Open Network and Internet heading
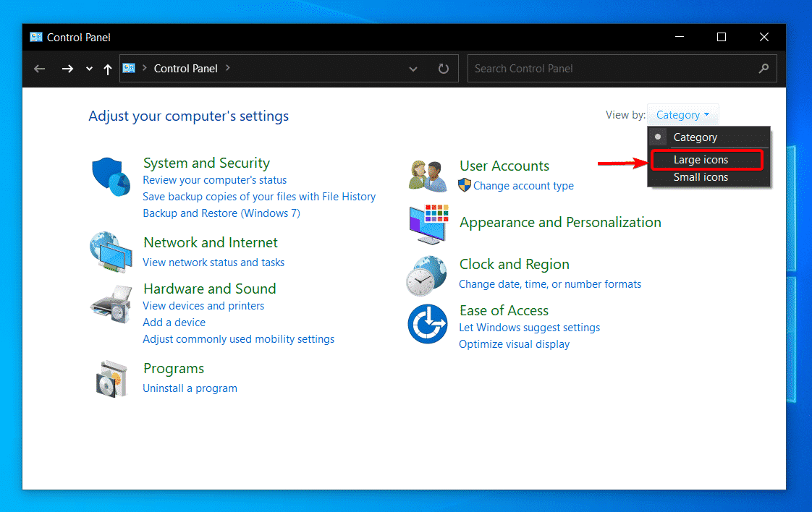Screen dimensions: 812x512 (x=211, y=242)
